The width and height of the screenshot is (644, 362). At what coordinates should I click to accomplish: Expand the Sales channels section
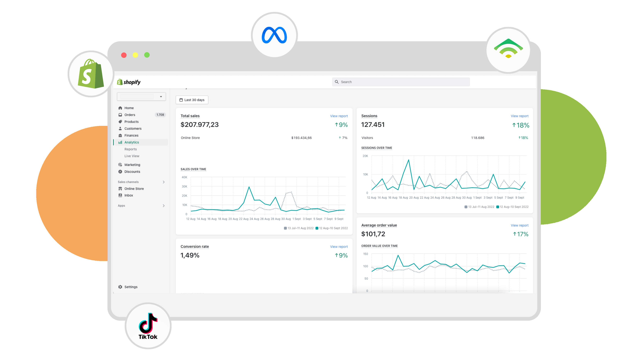(163, 182)
